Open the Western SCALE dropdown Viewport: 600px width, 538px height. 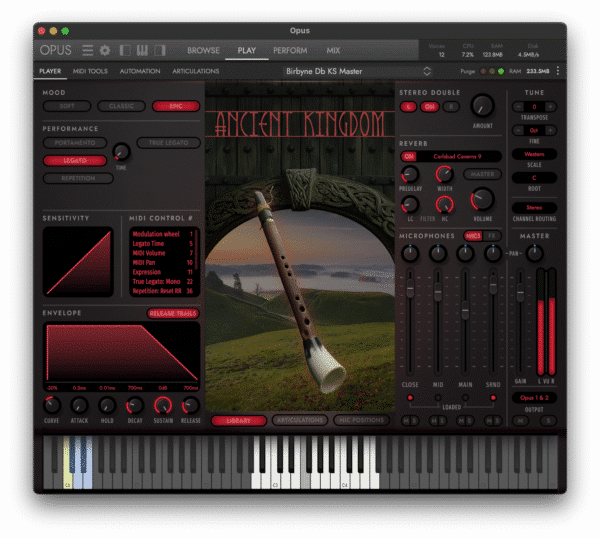(534, 154)
